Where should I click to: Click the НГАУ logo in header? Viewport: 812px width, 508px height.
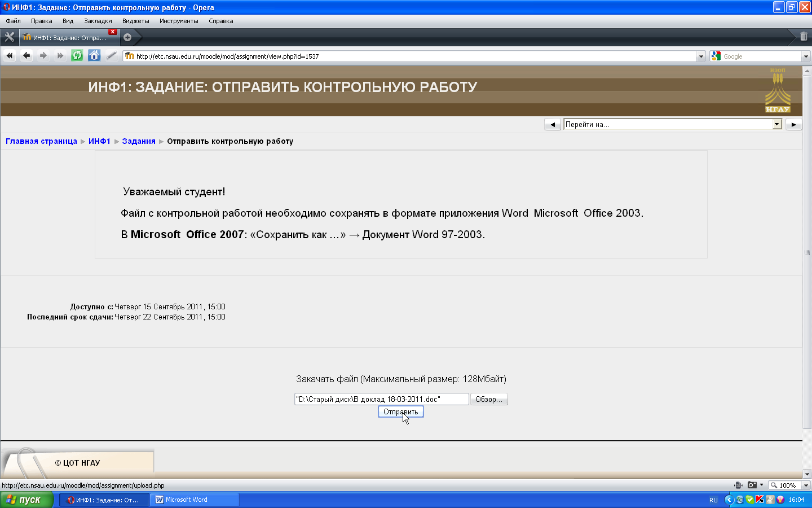click(x=778, y=90)
